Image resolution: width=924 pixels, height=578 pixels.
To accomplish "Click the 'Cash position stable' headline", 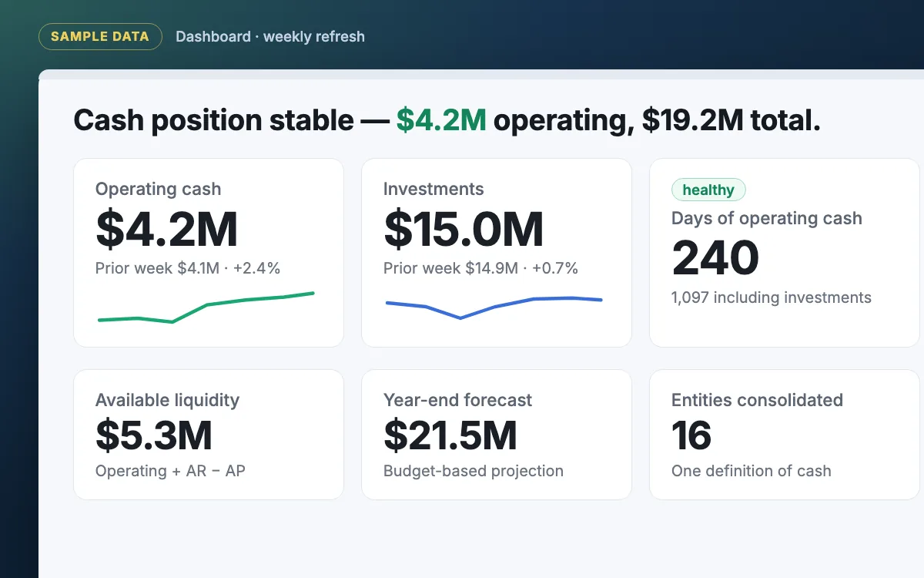I will 447,120.
